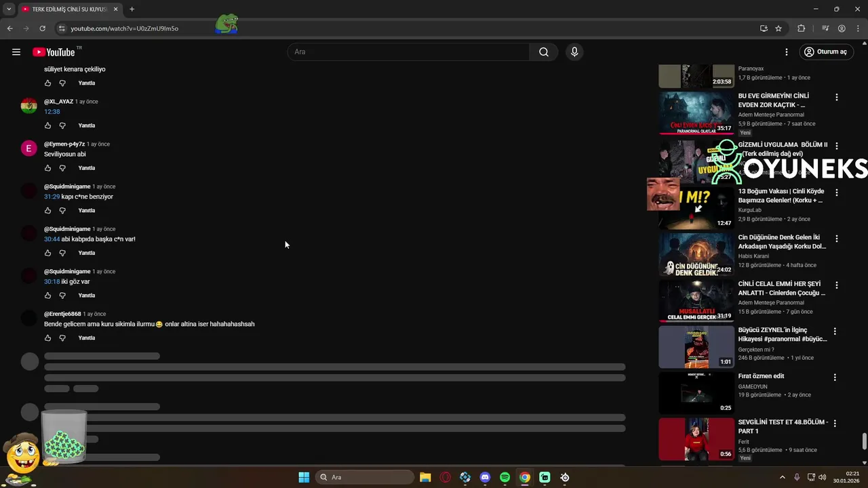Dislike @XL_AYAZ's 12:38 comment
868x488 pixels.
tap(62, 125)
